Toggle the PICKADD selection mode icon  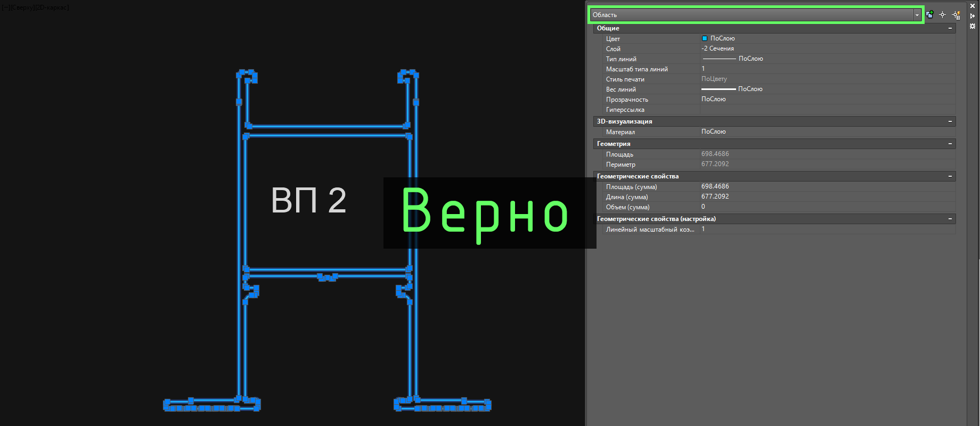coord(929,15)
